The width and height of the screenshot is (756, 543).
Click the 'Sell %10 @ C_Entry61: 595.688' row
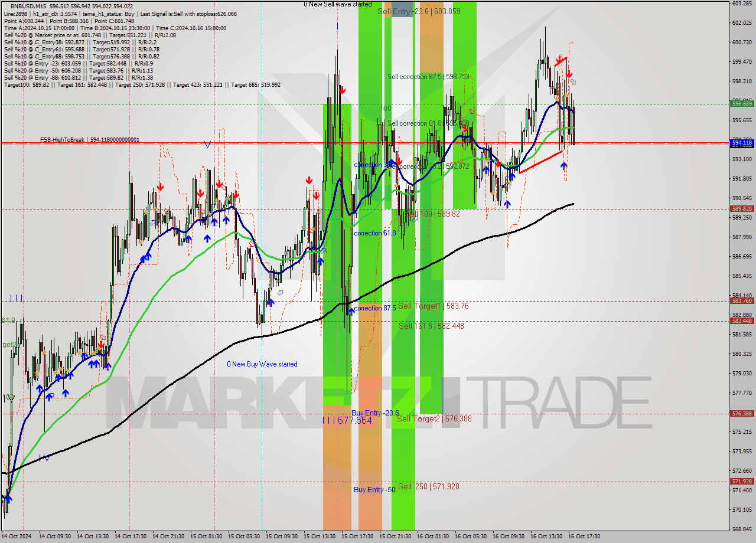pyautogui.click(x=82, y=49)
